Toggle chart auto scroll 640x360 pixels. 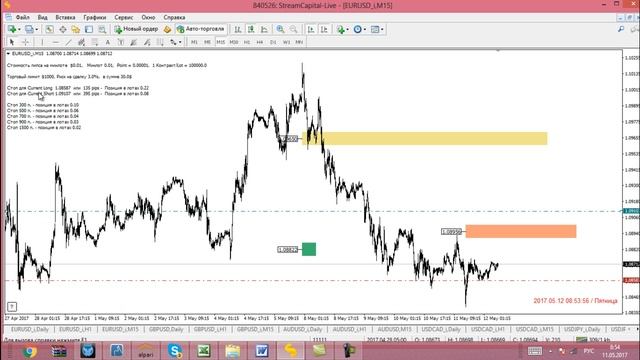[x=311, y=29]
